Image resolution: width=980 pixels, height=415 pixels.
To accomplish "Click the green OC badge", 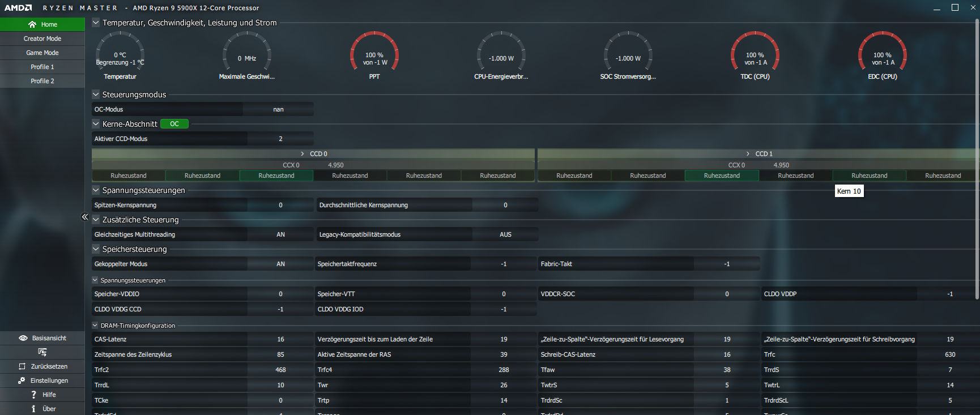I will tap(174, 124).
